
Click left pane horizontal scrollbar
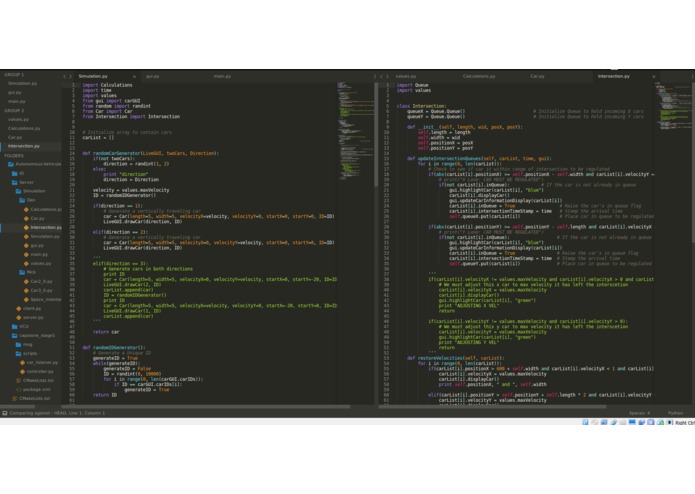pos(206,406)
